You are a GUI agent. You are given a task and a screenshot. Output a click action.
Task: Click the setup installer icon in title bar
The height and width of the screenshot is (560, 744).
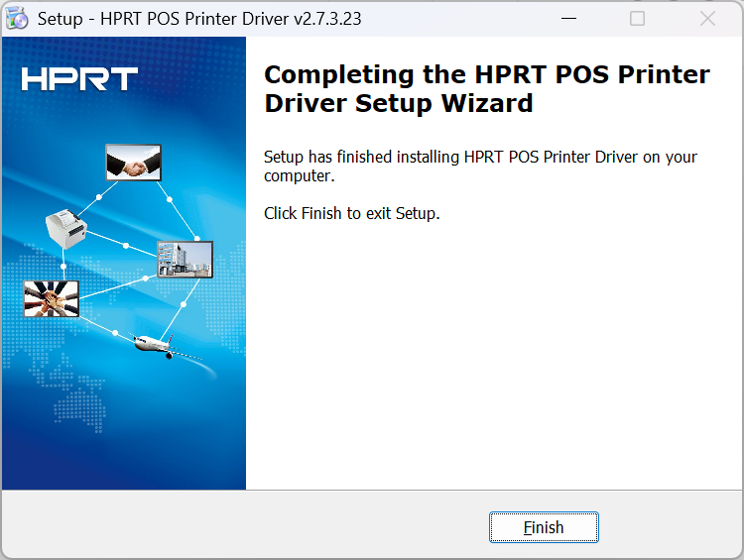coord(17,19)
